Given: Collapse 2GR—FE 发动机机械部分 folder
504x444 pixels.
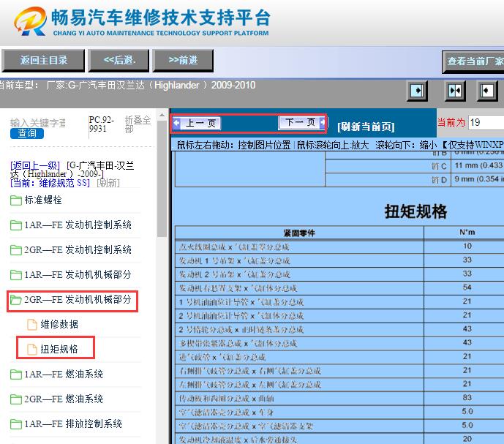Looking at the screenshot, I should coord(71,300).
